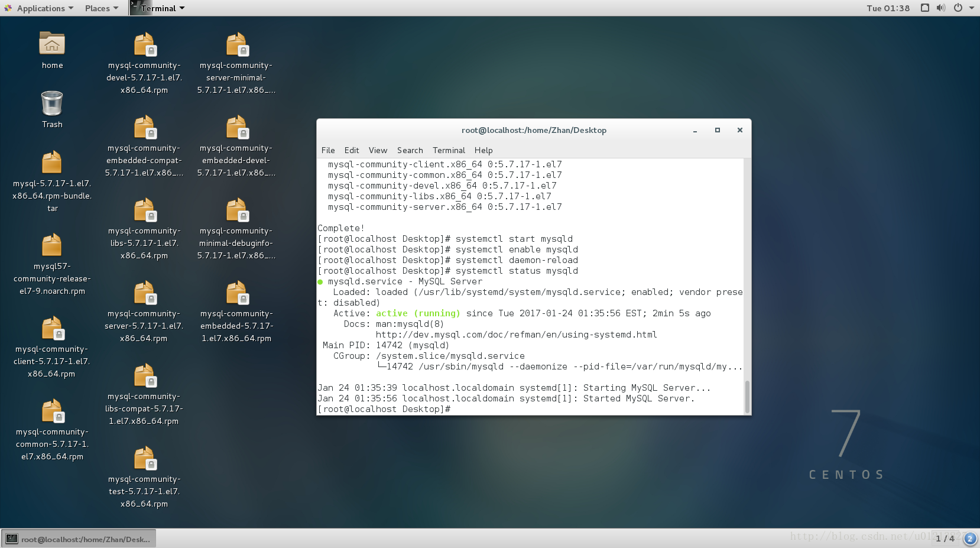980x548 pixels.
Task: Select mysql-community-embedded-5.7.17 rpm package icon
Action: click(x=236, y=293)
